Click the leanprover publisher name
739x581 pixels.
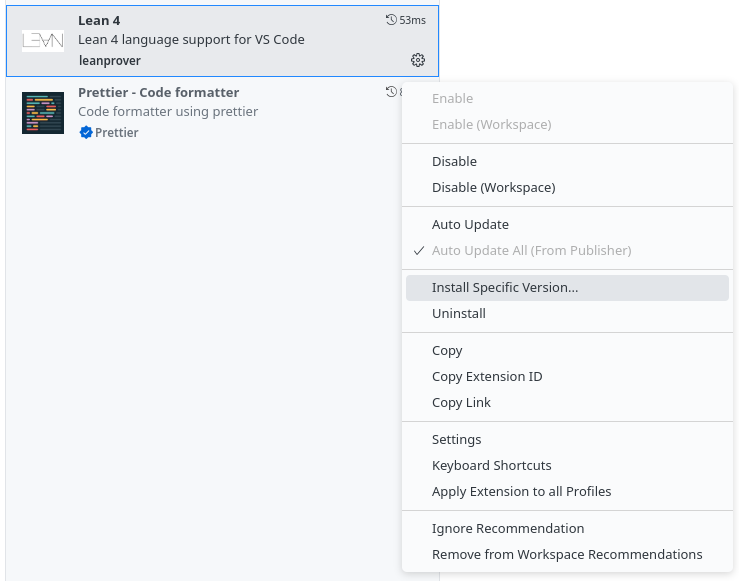tap(109, 61)
